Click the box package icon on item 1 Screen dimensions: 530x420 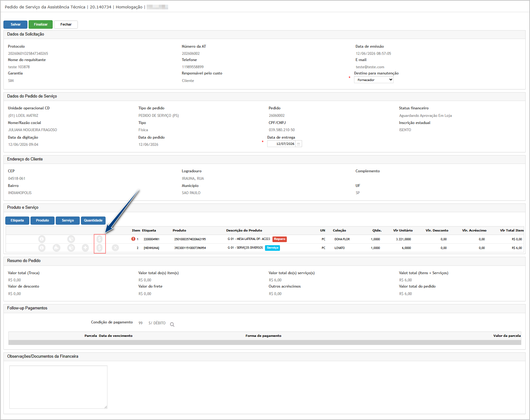tap(71, 239)
